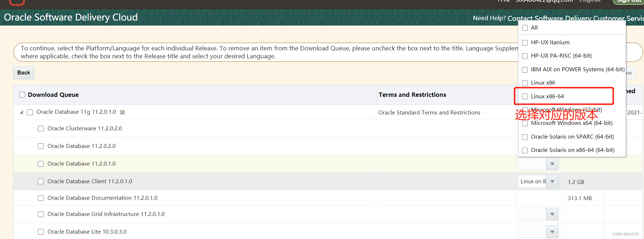The image size is (644, 239).
Task: Click the 1.2 GB size cell
Action: [x=576, y=182]
